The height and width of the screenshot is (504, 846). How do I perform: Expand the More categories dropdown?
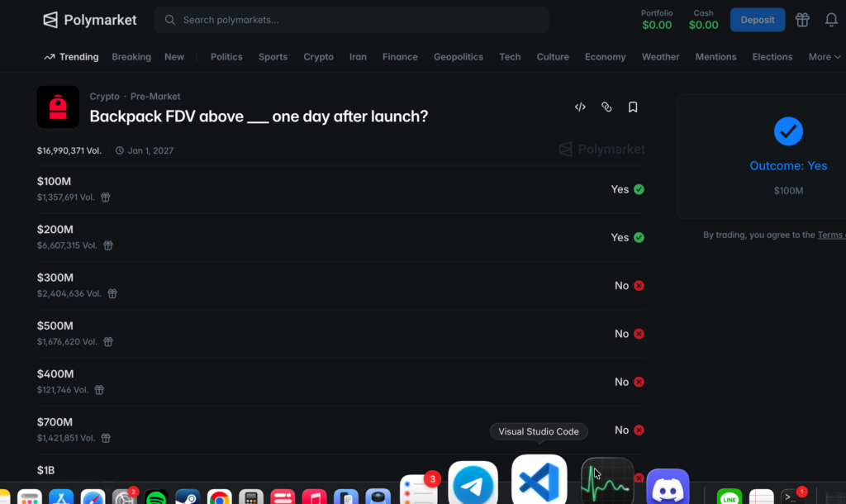click(x=825, y=57)
